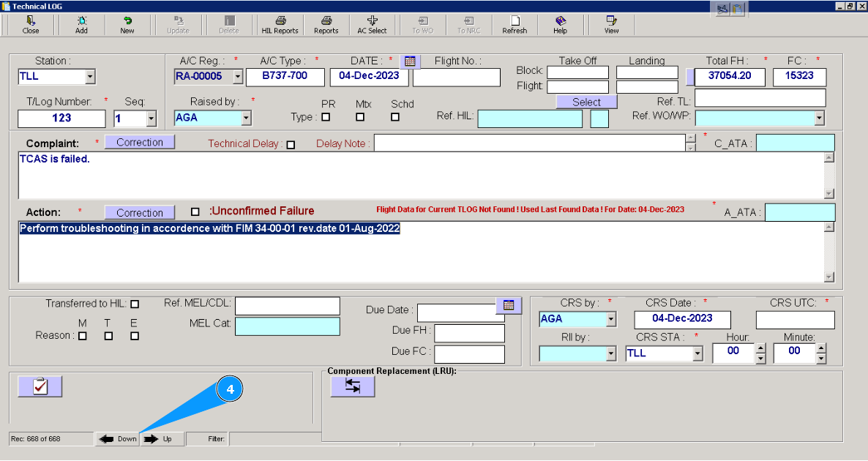Click New in the toolbar
The image size is (868, 461).
[x=127, y=25]
